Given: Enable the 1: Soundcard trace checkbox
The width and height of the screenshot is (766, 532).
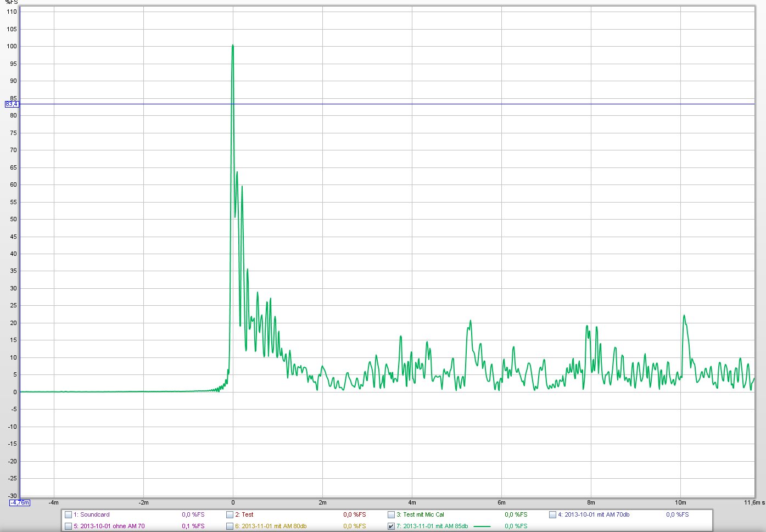Looking at the screenshot, I should click(x=69, y=515).
